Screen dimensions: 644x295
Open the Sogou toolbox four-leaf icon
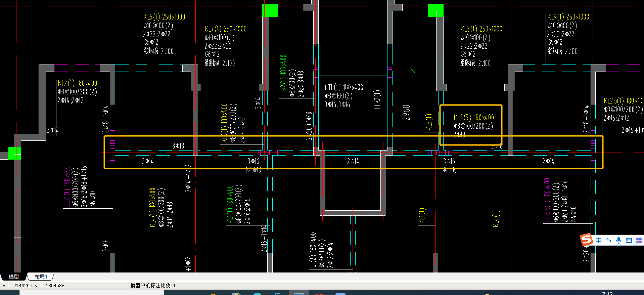tap(639, 240)
